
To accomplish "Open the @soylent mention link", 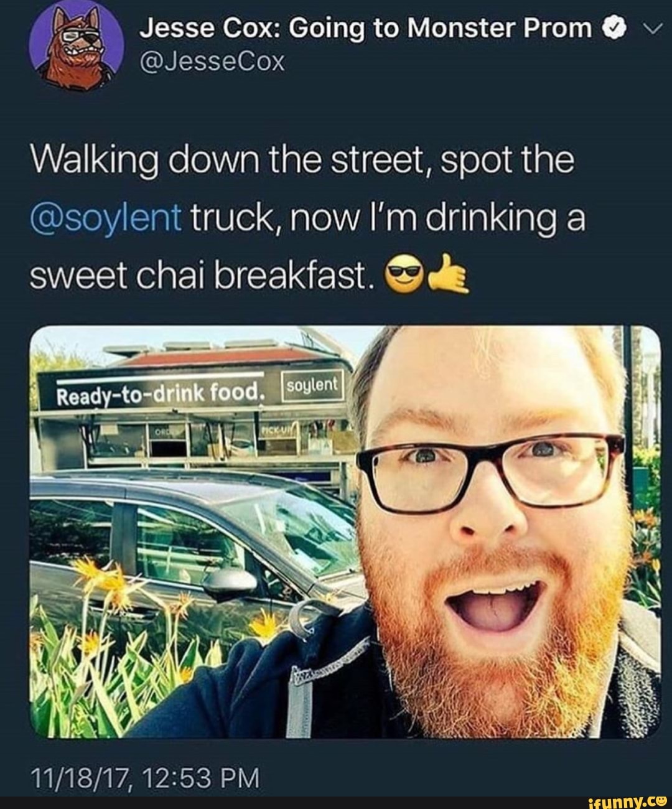I will [106, 219].
